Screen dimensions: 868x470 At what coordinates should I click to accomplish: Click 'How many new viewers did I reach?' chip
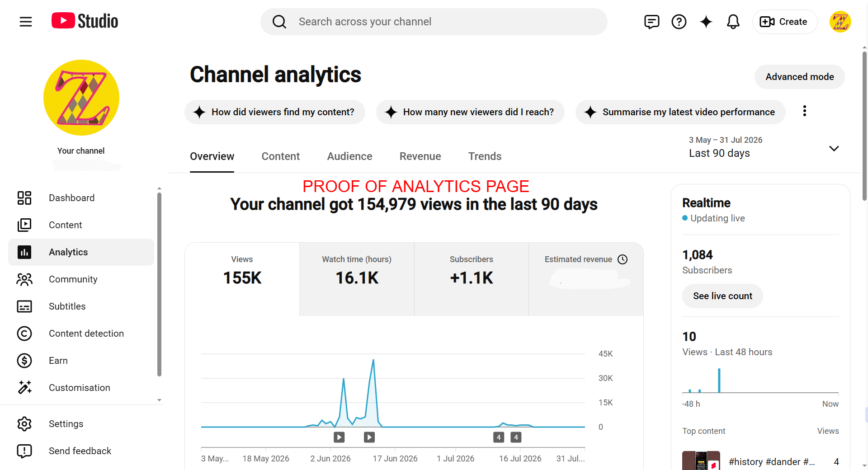click(470, 112)
